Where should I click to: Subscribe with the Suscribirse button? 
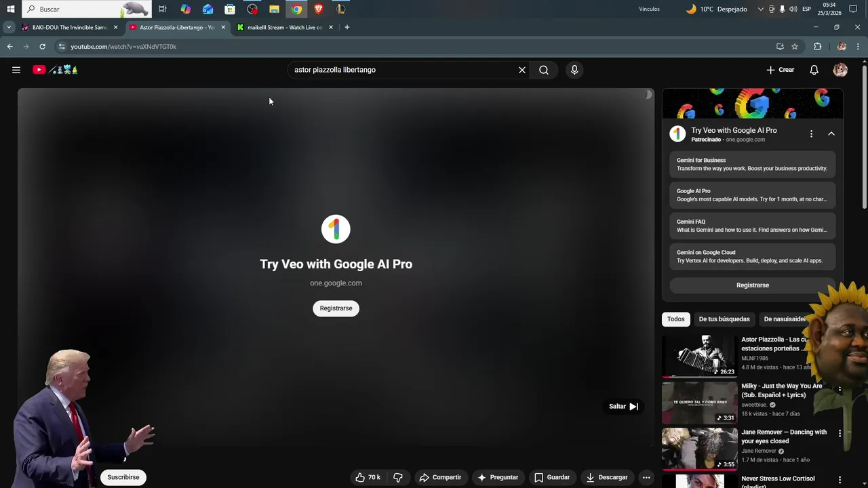coord(123,477)
